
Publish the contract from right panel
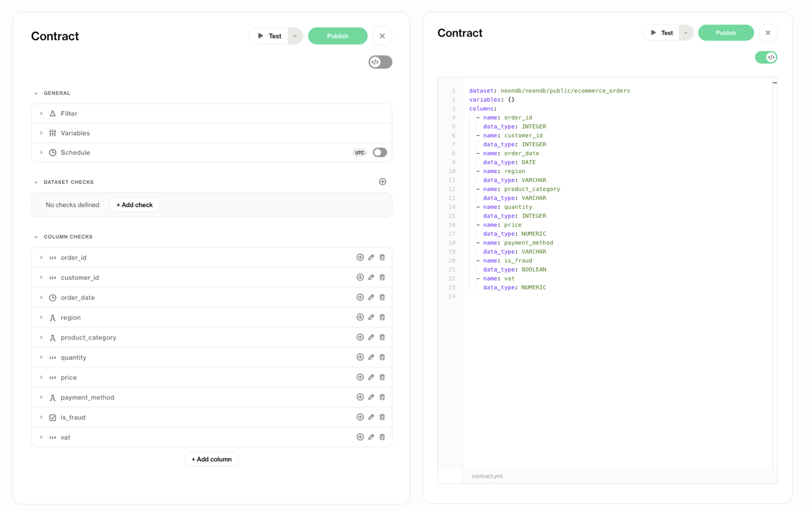(x=726, y=33)
